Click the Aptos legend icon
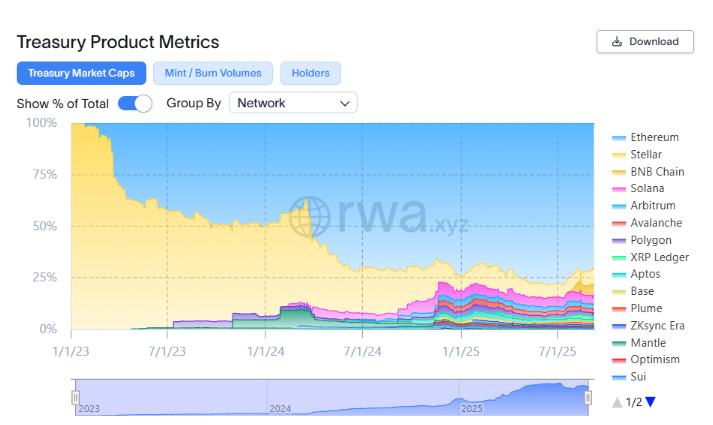713x425 pixels. coord(618,274)
